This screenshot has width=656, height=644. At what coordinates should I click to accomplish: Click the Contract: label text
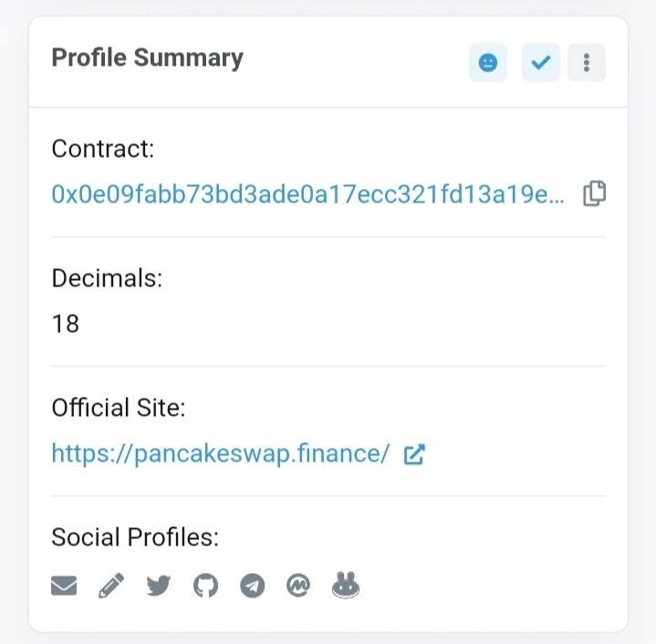tap(103, 149)
